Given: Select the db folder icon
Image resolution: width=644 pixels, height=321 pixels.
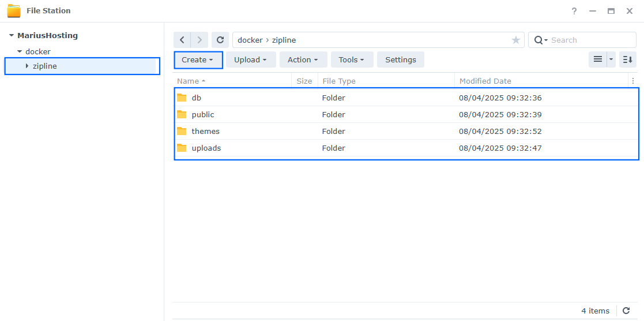Looking at the screenshot, I should (182, 98).
